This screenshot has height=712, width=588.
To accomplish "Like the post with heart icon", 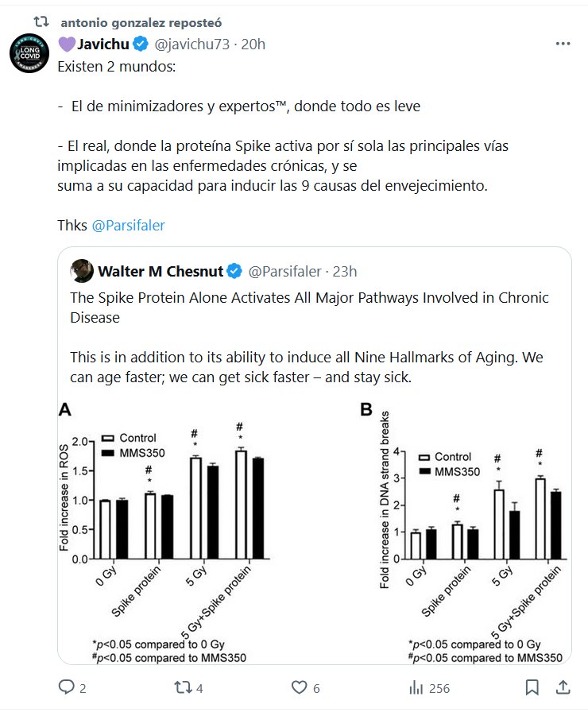I will click(x=300, y=687).
